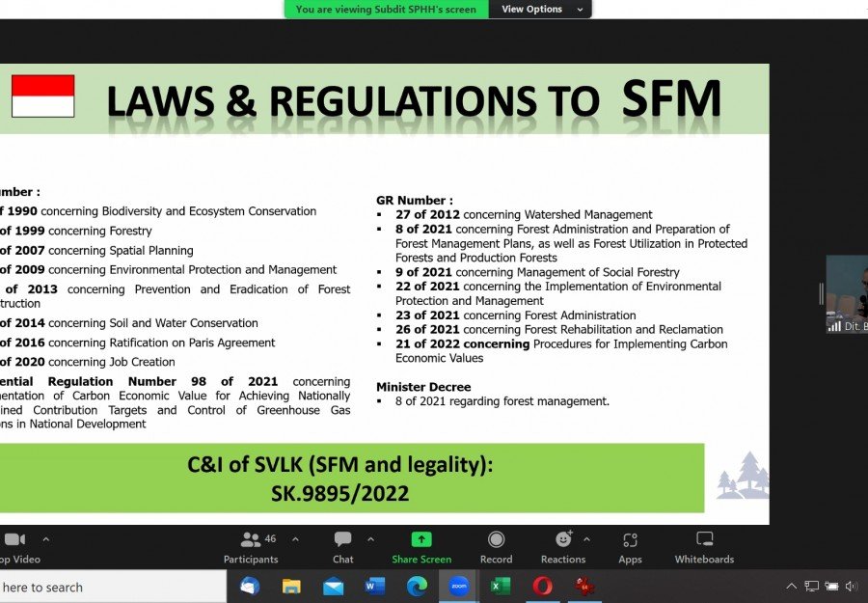Expand the Reactions options chevron
This screenshot has height=603, width=868.
point(586,539)
